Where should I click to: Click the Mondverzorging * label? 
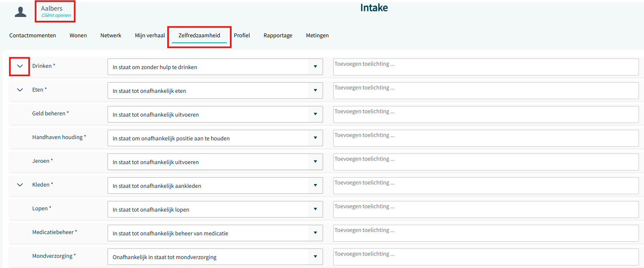pos(54,256)
